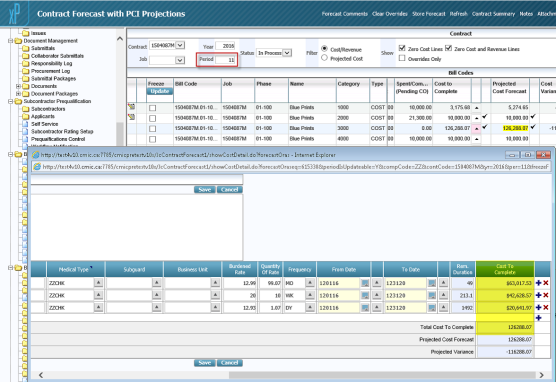556x382 pixels.
Task: Add a row after the 20,641.97 line
Action: click(538, 307)
